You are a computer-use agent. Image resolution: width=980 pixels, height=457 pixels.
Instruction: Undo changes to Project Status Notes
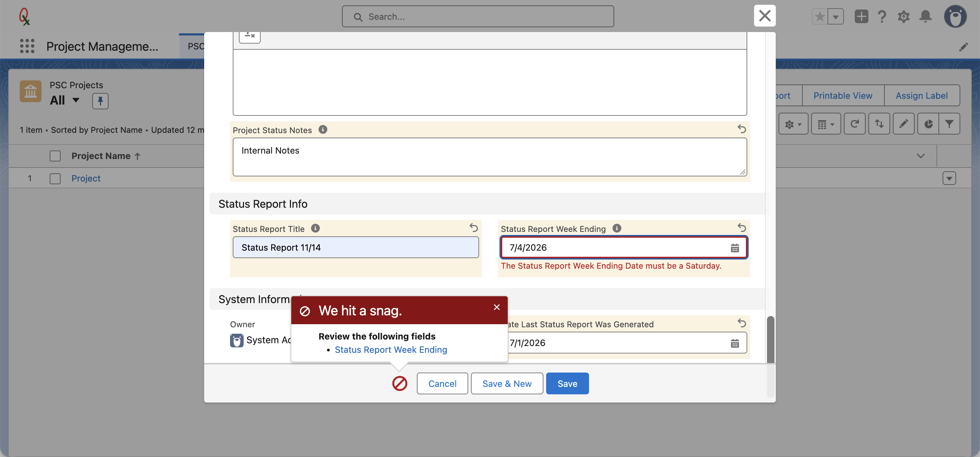pyautogui.click(x=741, y=129)
